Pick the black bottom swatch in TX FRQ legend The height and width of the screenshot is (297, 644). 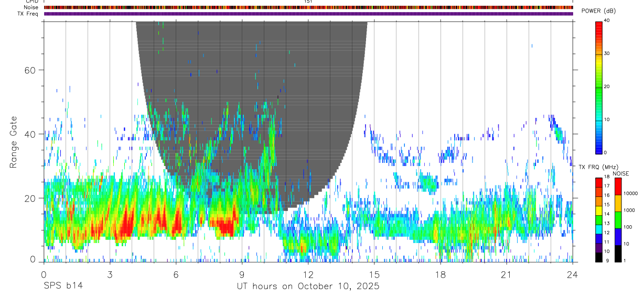598,257
